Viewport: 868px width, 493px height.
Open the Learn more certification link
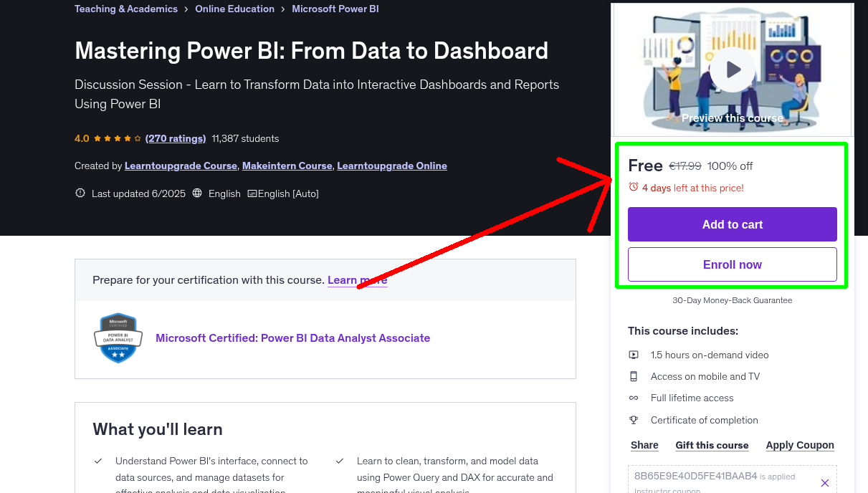click(x=357, y=279)
